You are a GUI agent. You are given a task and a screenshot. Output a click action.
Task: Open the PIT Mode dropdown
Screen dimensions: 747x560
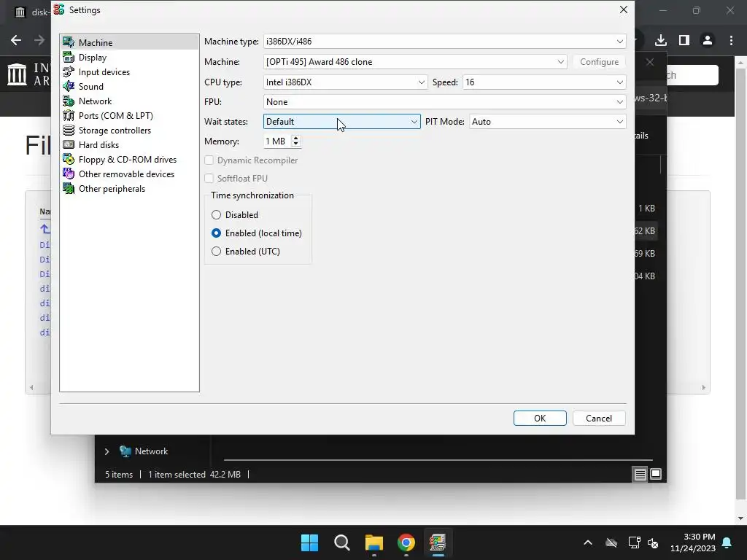point(547,122)
